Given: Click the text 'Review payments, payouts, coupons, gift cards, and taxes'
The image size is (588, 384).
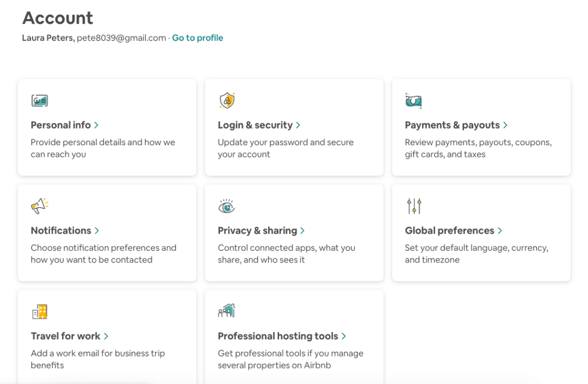Looking at the screenshot, I should [x=478, y=148].
